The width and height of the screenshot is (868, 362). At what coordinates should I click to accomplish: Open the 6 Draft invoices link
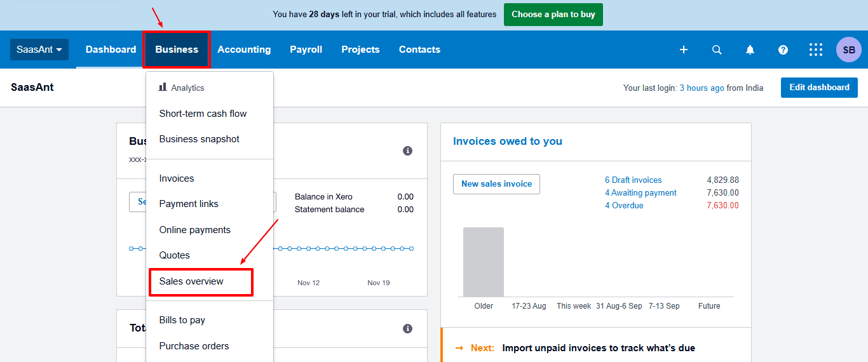click(633, 180)
